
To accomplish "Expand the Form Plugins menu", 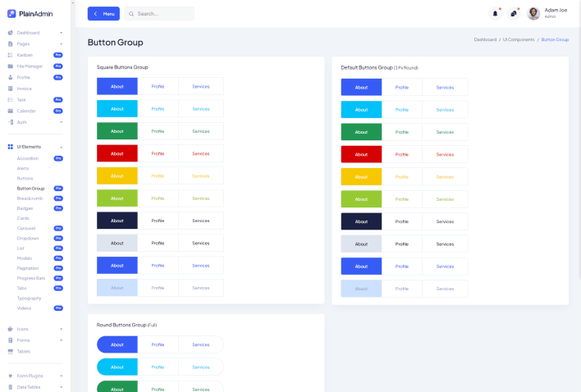I will 62,376.
